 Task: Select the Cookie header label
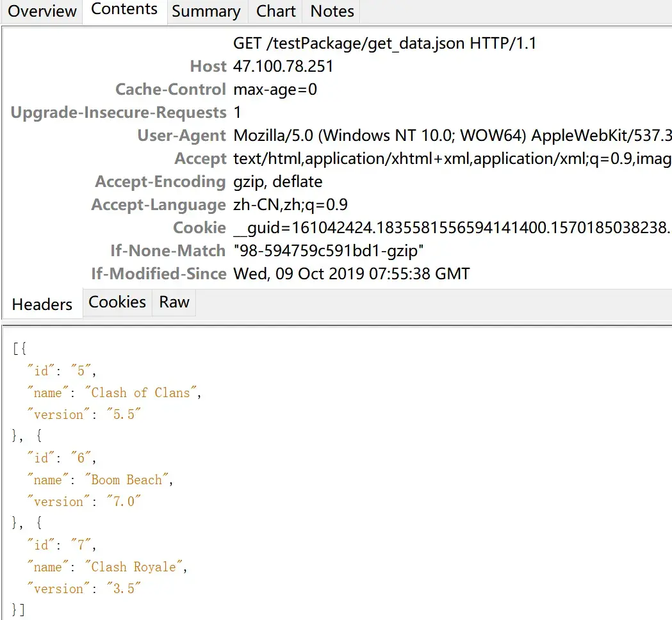[x=199, y=227]
